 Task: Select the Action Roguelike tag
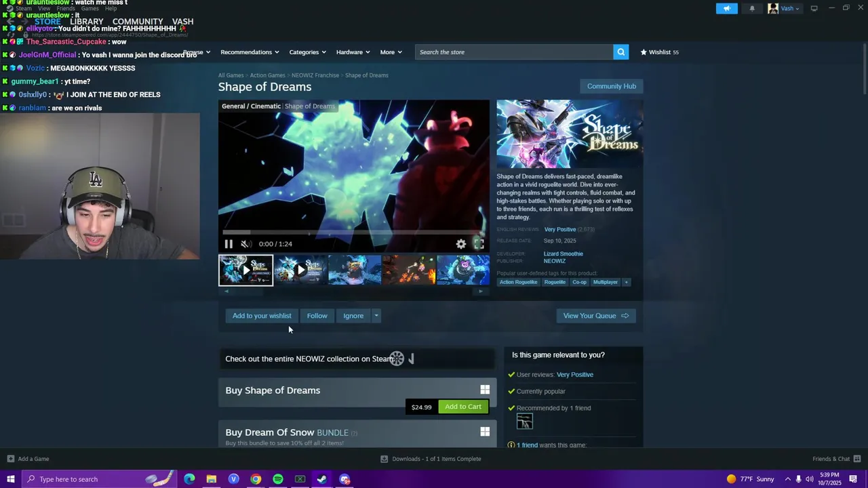click(x=518, y=282)
